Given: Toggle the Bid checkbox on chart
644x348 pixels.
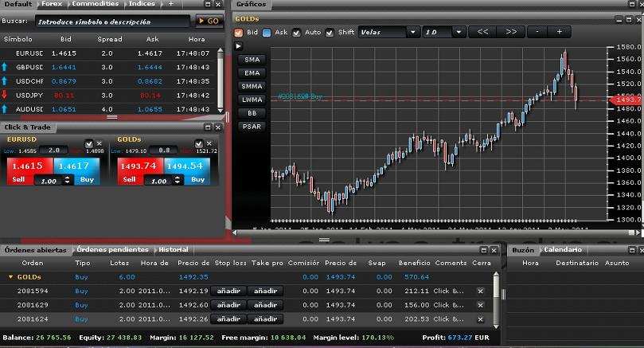Looking at the screenshot, I should click(239, 33).
